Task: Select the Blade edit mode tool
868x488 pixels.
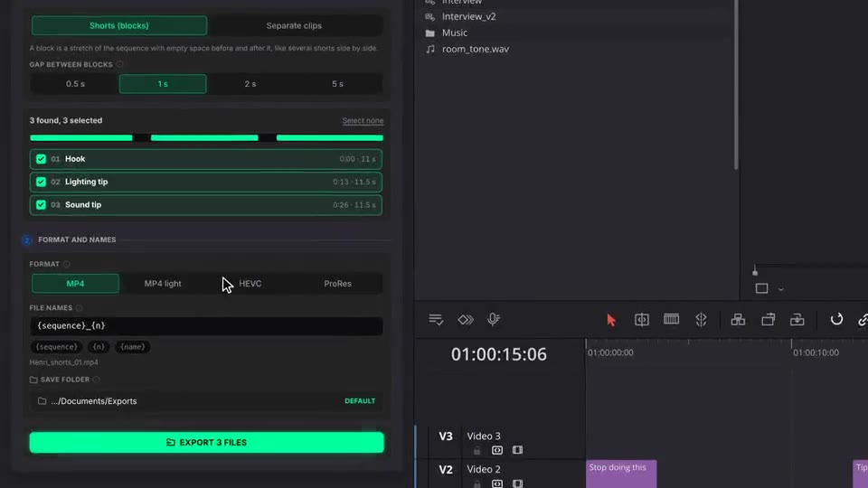Action: pos(701,319)
